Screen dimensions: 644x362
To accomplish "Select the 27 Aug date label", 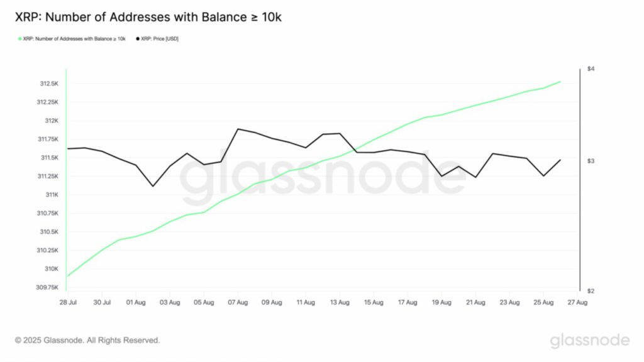I will 577,302.
